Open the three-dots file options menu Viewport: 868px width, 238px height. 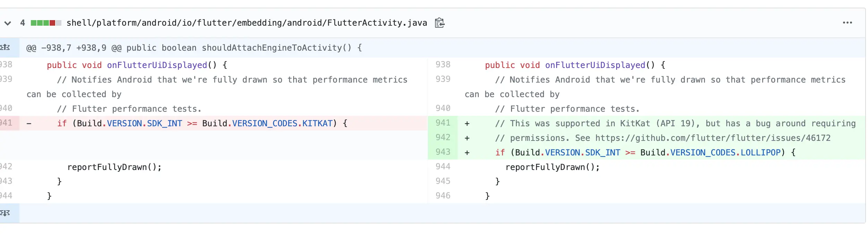point(847,23)
